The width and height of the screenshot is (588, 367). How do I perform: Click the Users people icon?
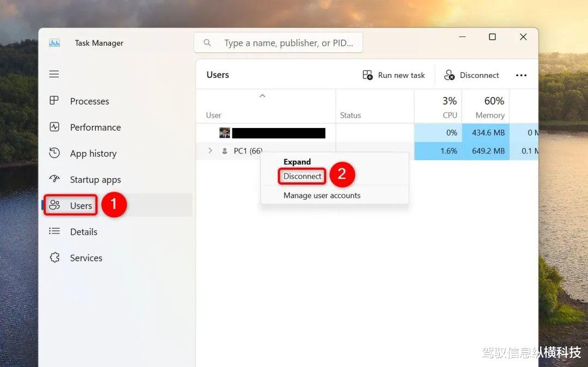point(54,205)
